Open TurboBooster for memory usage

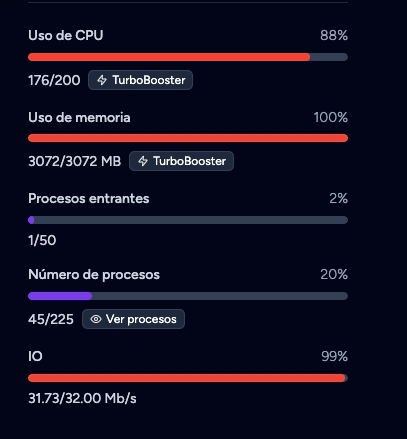tap(181, 161)
